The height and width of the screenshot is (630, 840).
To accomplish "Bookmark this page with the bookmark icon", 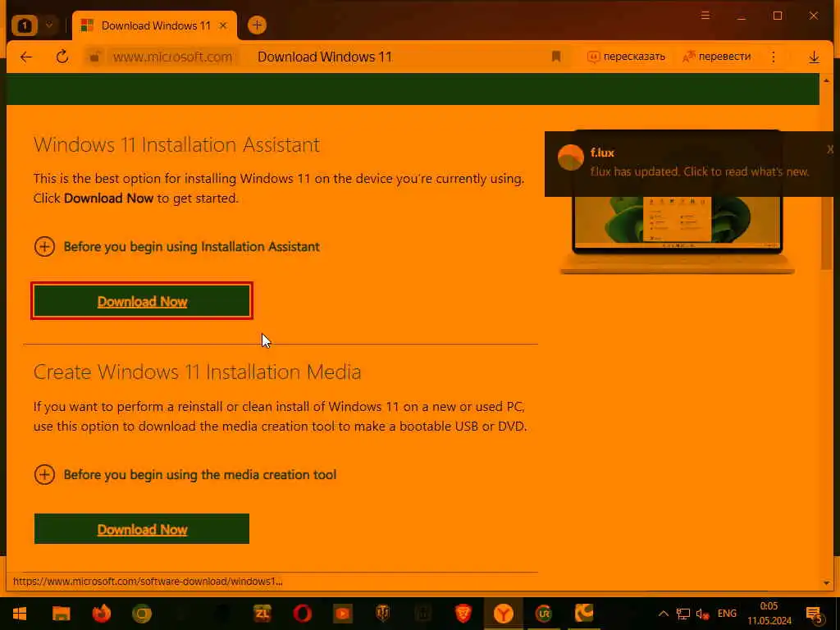I will tap(556, 57).
